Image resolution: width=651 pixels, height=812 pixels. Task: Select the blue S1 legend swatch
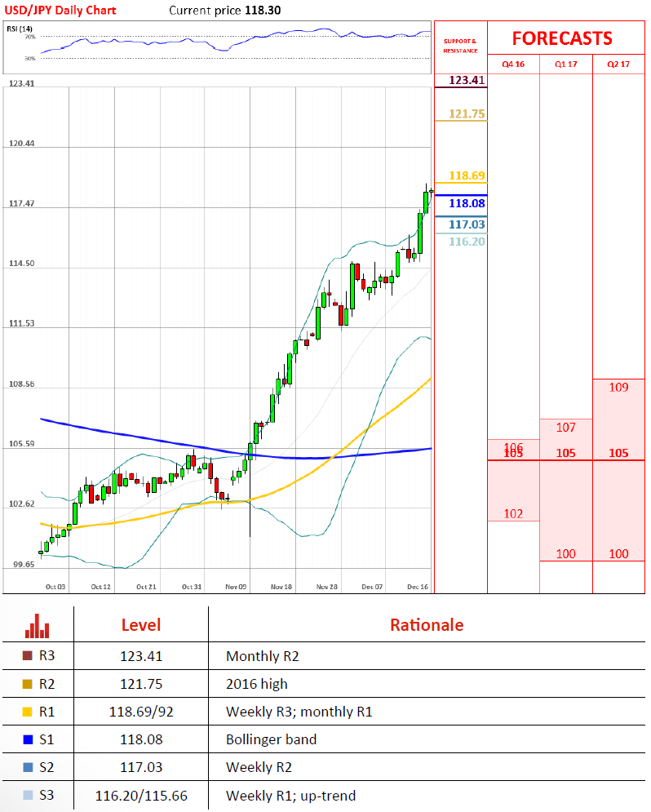[29, 739]
